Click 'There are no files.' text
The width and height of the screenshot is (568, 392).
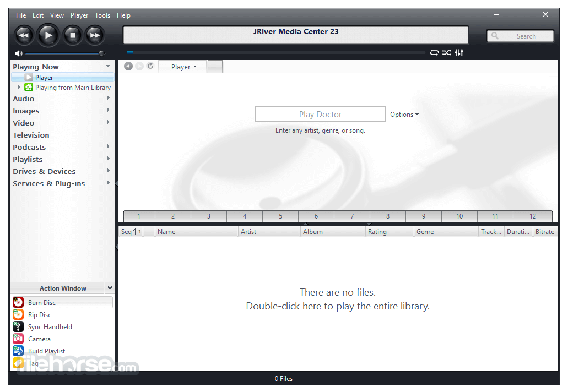click(338, 292)
